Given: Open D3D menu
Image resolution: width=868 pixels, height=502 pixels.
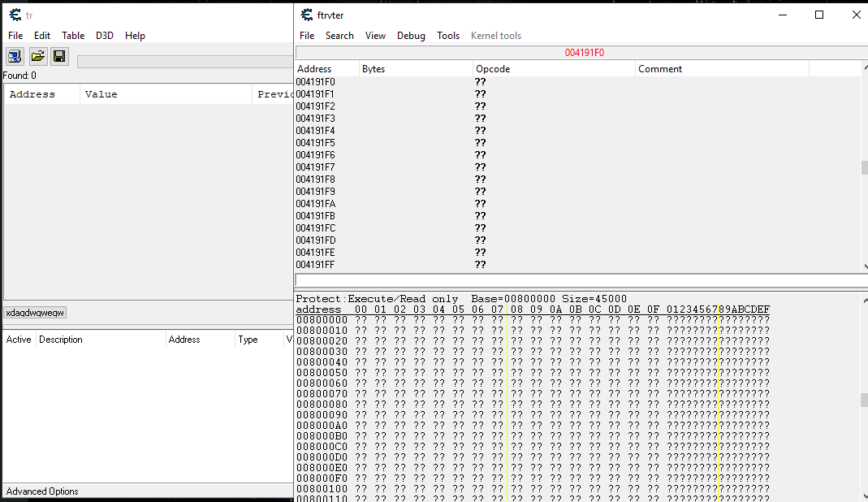Looking at the screenshot, I should point(105,36).
